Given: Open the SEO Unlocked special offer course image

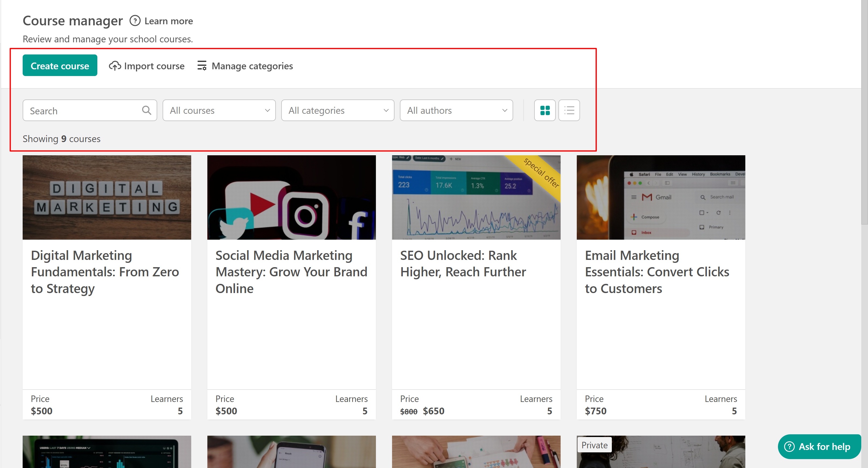Looking at the screenshot, I should pos(476,197).
